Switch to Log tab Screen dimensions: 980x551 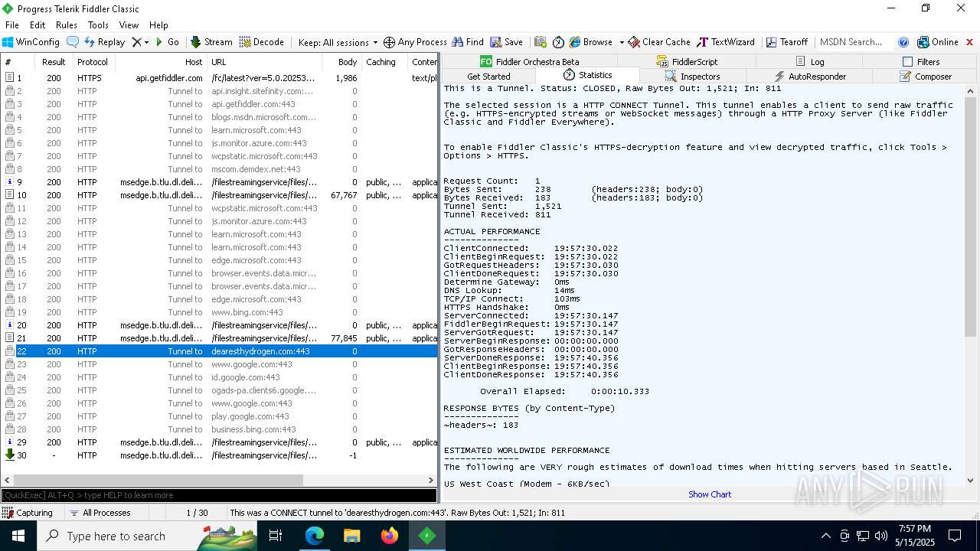coord(809,61)
